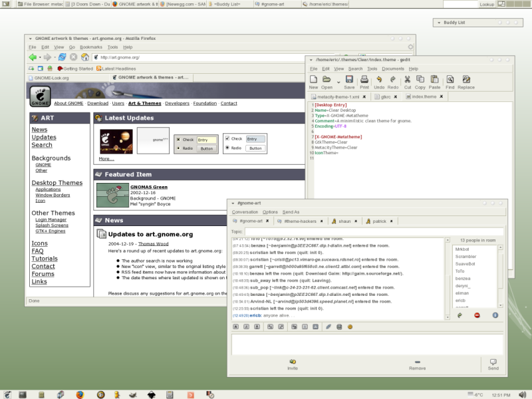Click the Topic input field

(374, 231)
